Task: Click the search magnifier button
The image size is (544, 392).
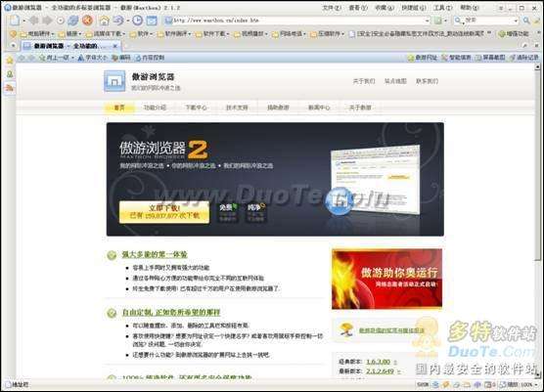Action: pos(526,21)
